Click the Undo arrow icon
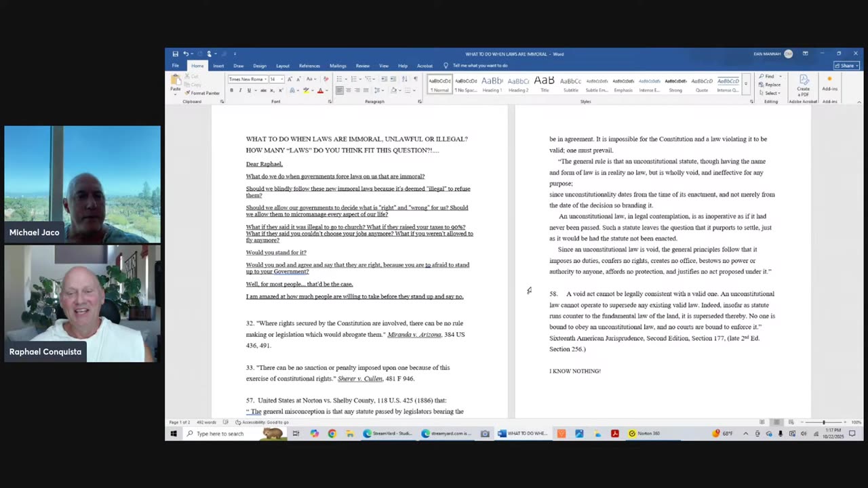The width and height of the screenshot is (868, 488). click(186, 54)
